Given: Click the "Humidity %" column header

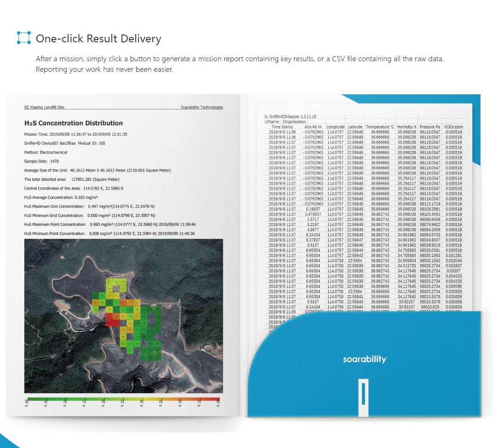Looking at the screenshot, I should pyautogui.click(x=406, y=127).
